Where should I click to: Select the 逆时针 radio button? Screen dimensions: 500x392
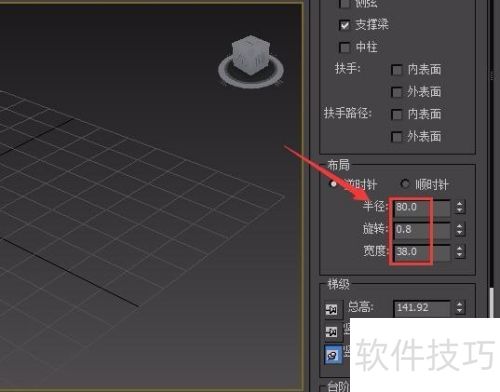coord(333,184)
